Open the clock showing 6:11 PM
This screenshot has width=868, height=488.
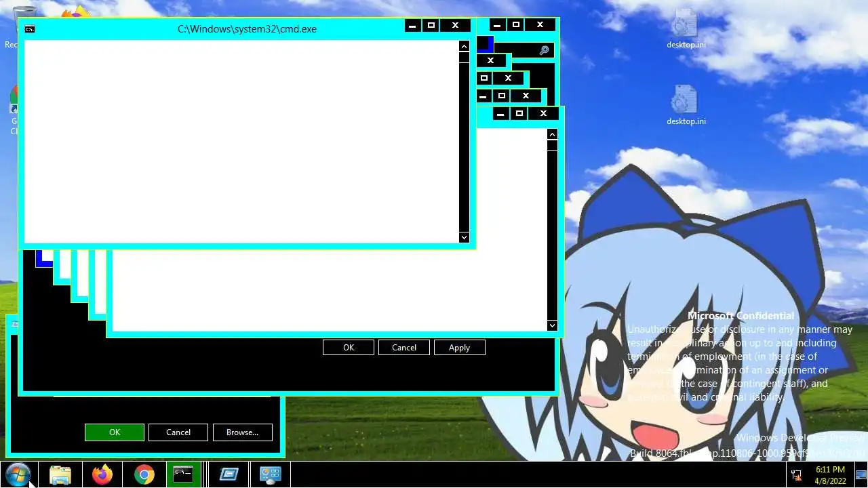pyautogui.click(x=830, y=474)
